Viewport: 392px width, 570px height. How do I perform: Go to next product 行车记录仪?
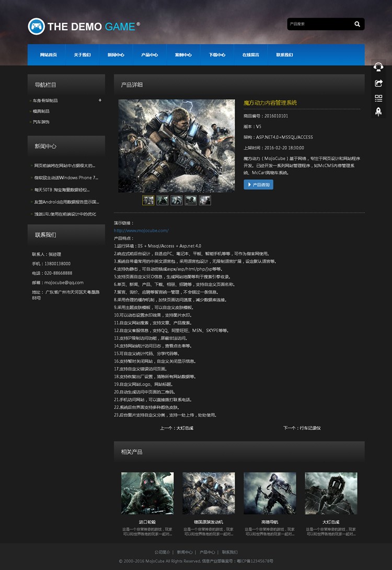[302, 428]
